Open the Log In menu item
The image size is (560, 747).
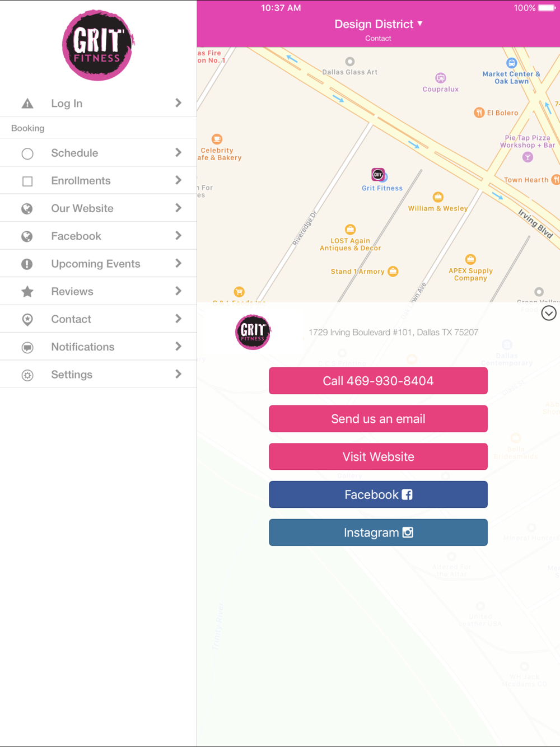(x=98, y=103)
